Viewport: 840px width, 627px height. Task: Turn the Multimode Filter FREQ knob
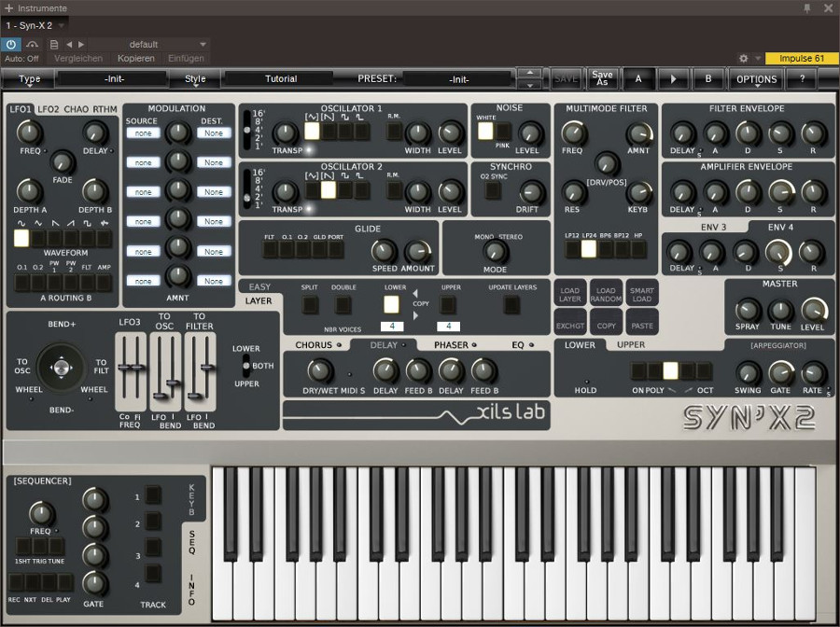pyautogui.click(x=573, y=132)
